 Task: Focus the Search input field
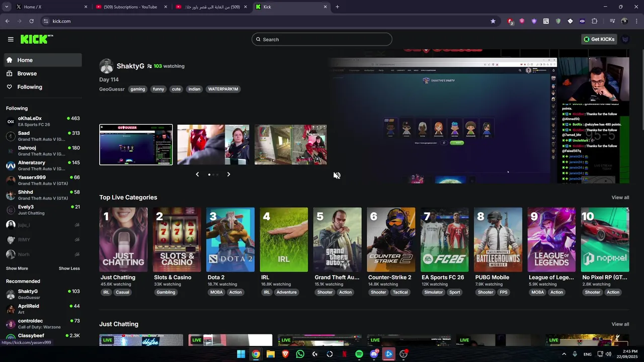(x=322, y=39)
